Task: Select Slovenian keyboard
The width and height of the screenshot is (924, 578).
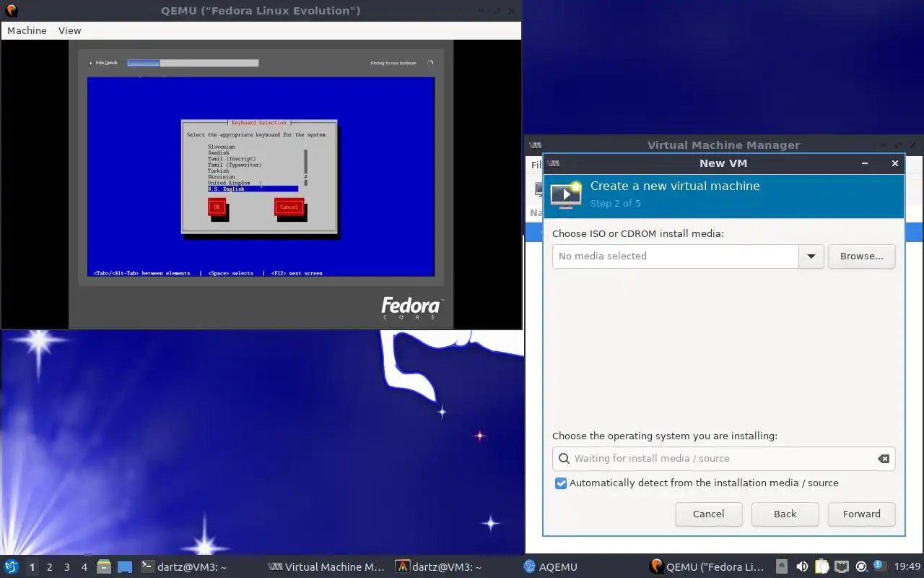Action: [222, 147]
